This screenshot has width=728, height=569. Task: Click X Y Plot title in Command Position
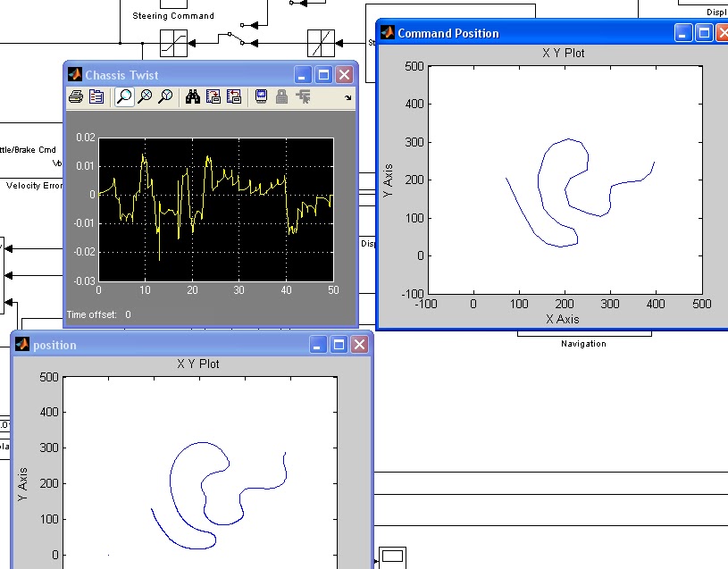click(x=563, y=53)
